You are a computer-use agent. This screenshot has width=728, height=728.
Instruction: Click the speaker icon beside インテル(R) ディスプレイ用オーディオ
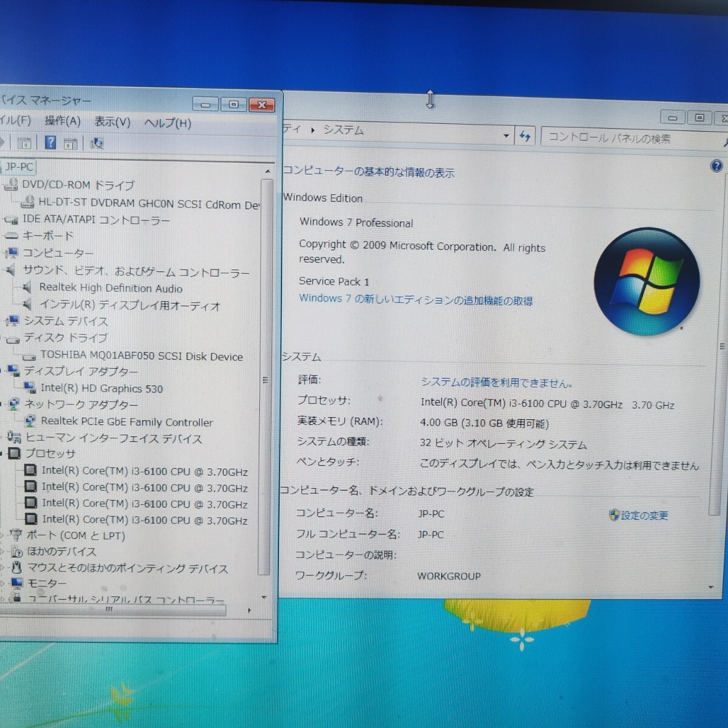point(27,305)
